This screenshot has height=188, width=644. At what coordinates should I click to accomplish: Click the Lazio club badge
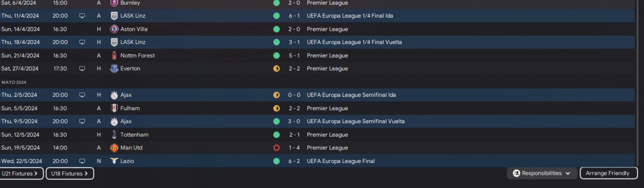(114, 161)
